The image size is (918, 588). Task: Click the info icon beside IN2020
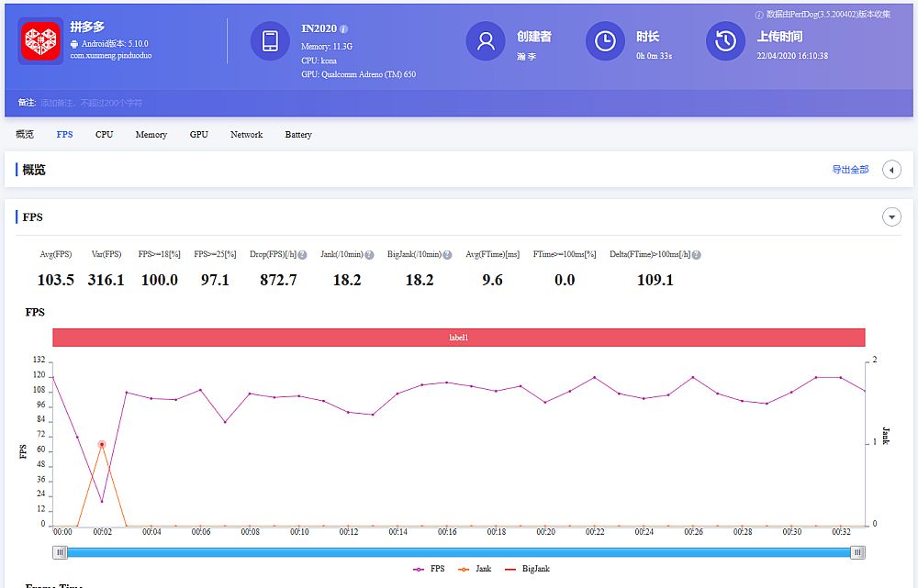pos(344,29)
